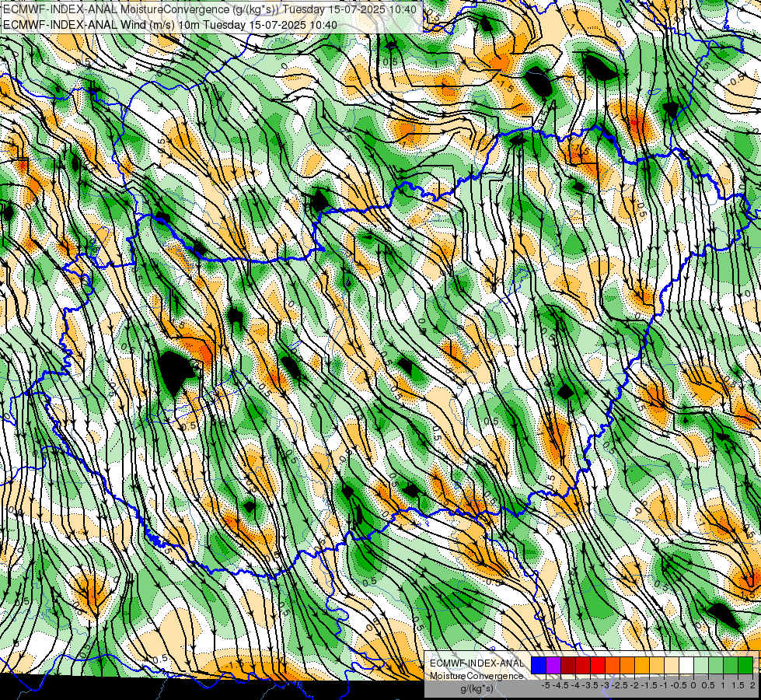Screen dimensions: 761x700
Task: Choose the amber swatch between -2 and -1.5
Action: (x=642, y=666)
